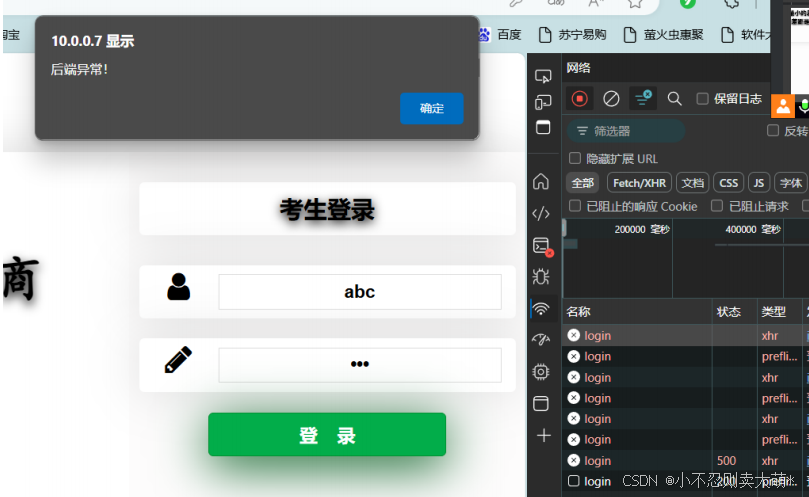Screen dimensions: 809x497
Task: Toggle device emulation icon in DevTools
Action: [543, 102]
